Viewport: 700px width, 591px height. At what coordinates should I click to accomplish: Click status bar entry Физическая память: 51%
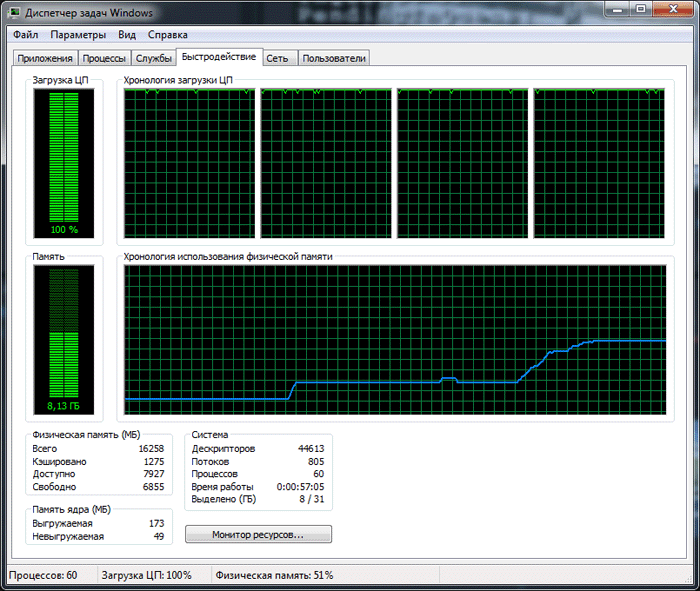pyautogui.click(x=275, y=575)
